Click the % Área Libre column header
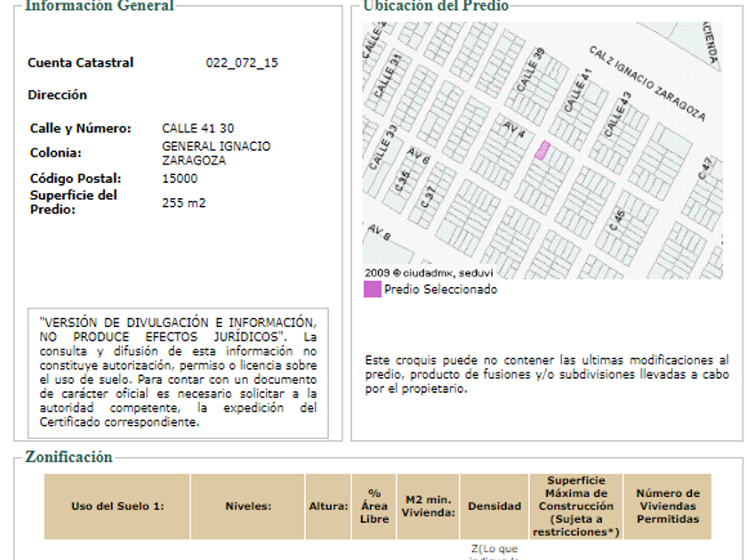747x560 pixels. tap(374, 506)
